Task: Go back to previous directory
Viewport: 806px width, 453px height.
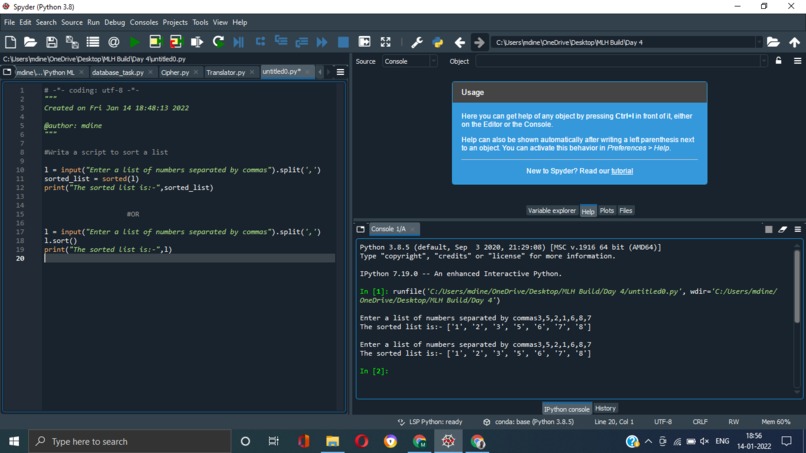Action: click(460, 42)
